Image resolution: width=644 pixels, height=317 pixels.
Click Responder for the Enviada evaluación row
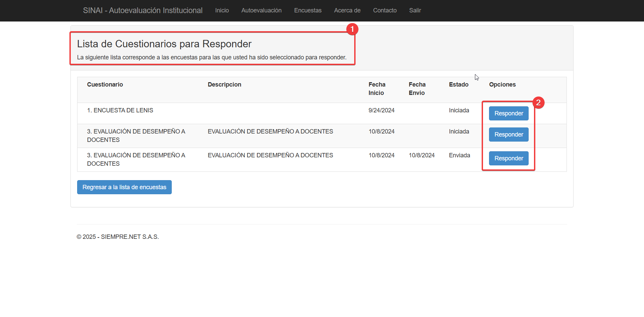[x=508, y=158]
